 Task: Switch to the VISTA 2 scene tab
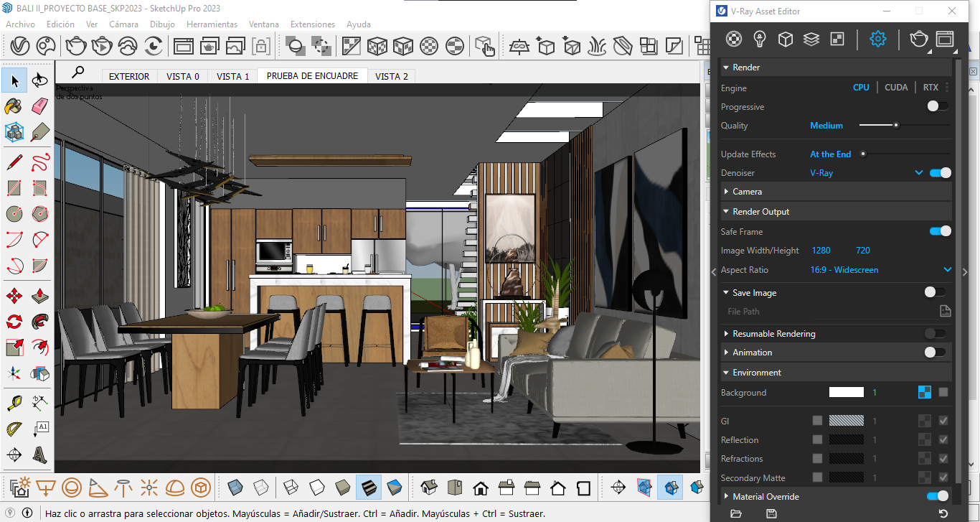click(x=392, y=76)
